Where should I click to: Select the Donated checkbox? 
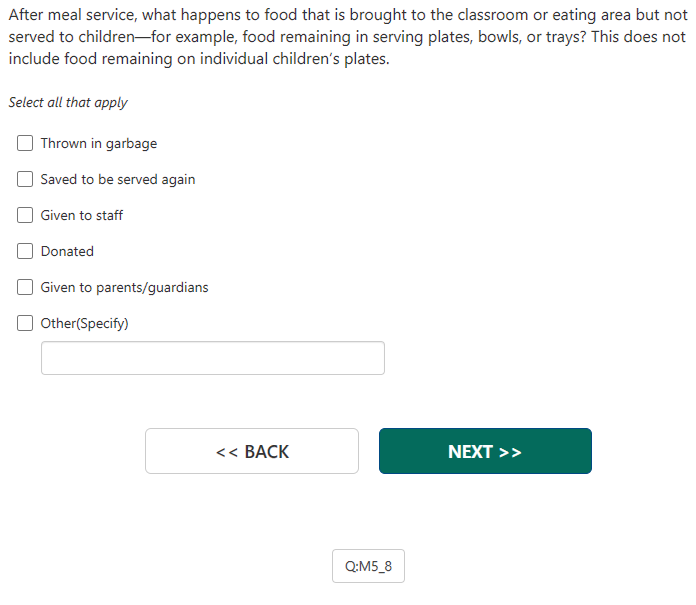click(x=26, y=251)
